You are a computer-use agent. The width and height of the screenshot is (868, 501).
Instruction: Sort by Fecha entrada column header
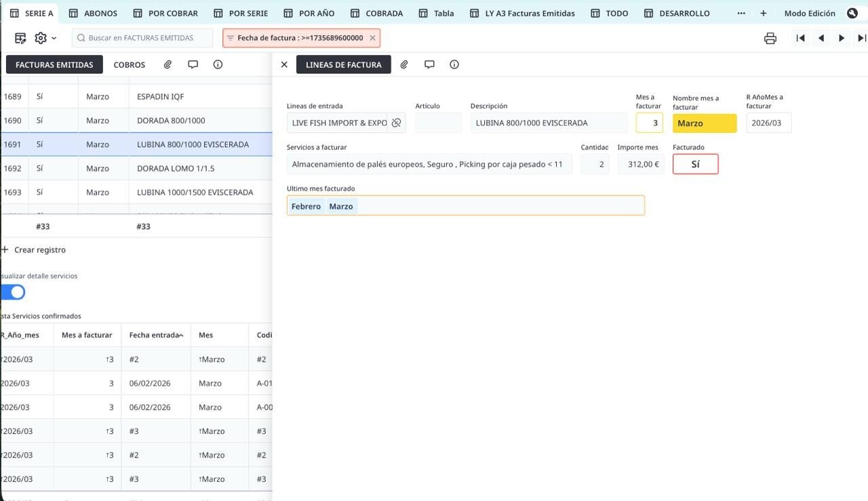(x=155, y=335)
